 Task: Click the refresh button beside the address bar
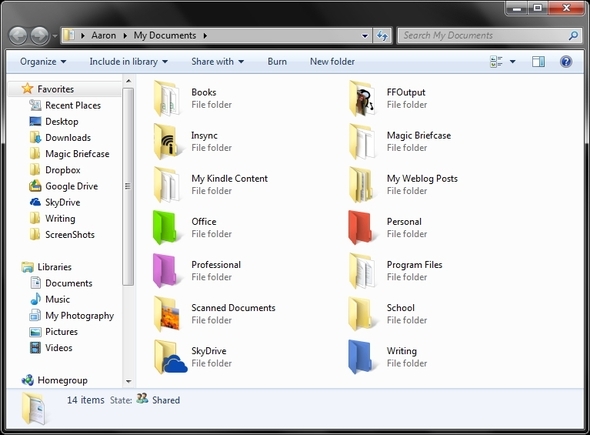pyautogui.click(x=382, y=36)
